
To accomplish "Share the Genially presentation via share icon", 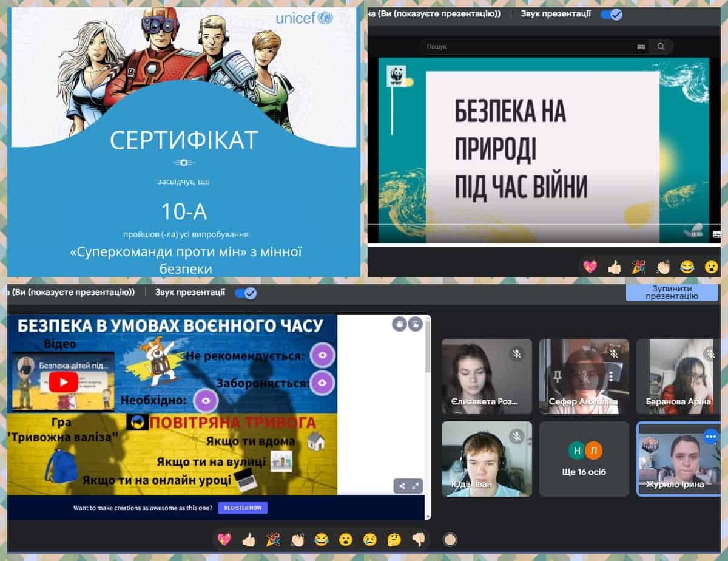I will [x=401, y=486].
